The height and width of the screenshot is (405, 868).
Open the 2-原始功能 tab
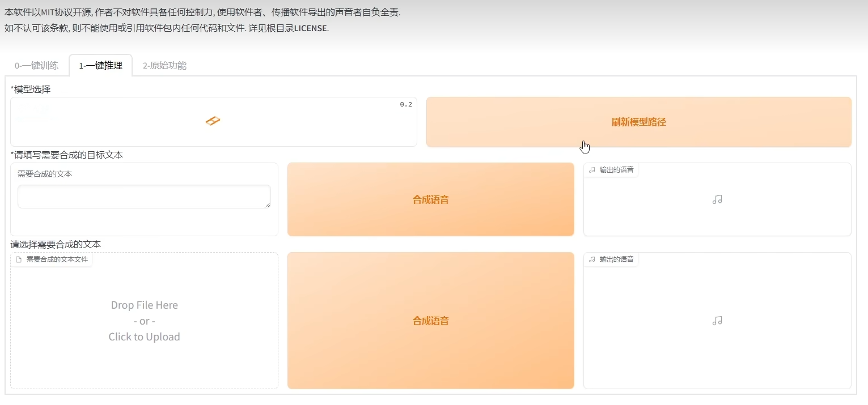click(x=164, y=65)
